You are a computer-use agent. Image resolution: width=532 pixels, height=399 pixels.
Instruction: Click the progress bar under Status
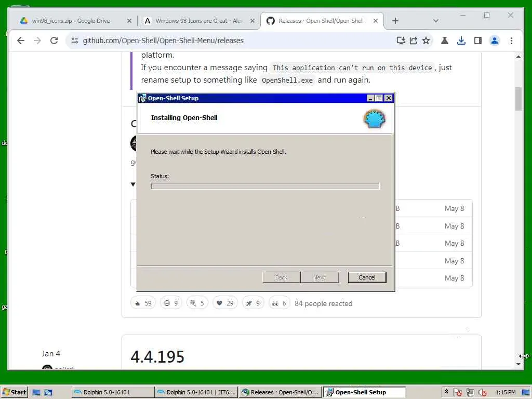tap(265, 186)
